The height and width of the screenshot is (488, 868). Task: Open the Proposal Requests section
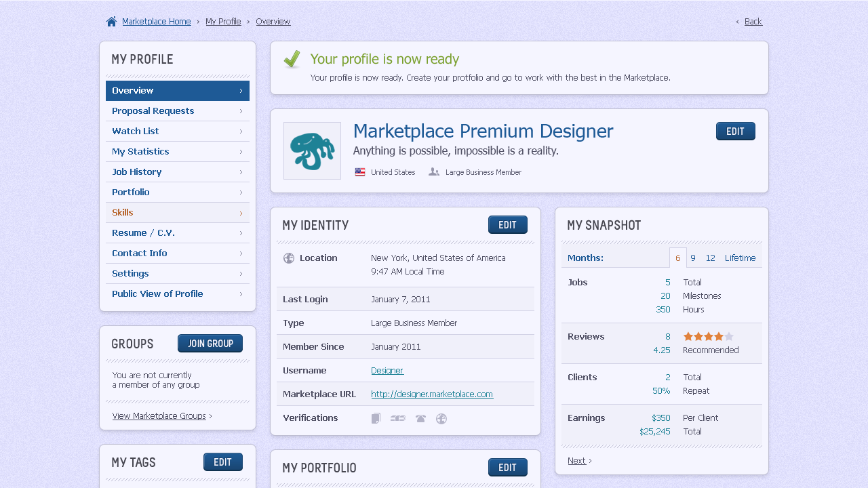click(177, 110)
